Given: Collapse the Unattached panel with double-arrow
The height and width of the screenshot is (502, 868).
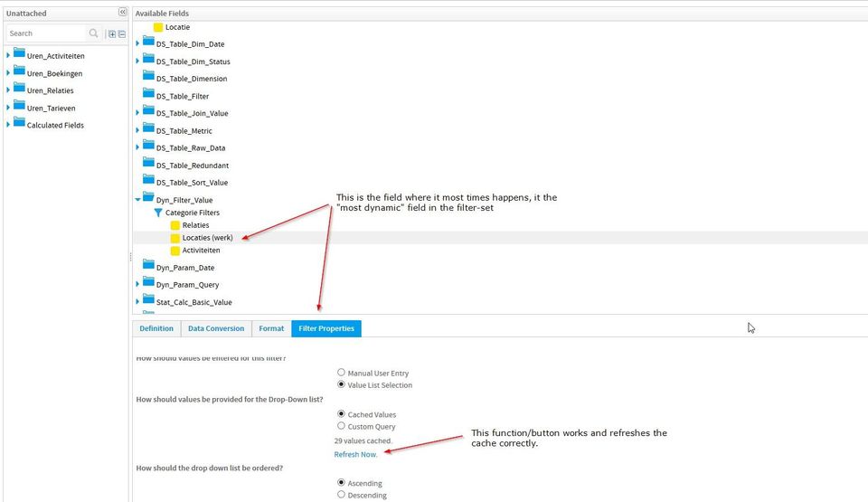Looking at the screenshot, I should pos(123,13).
